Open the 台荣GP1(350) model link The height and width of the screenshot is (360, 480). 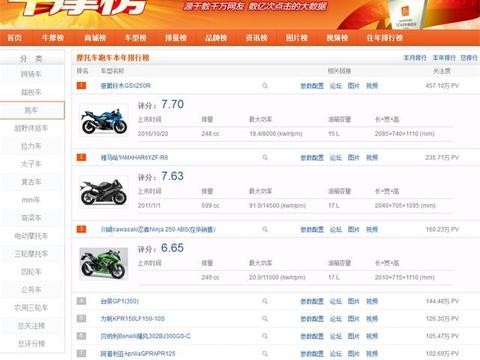[120, 301]
